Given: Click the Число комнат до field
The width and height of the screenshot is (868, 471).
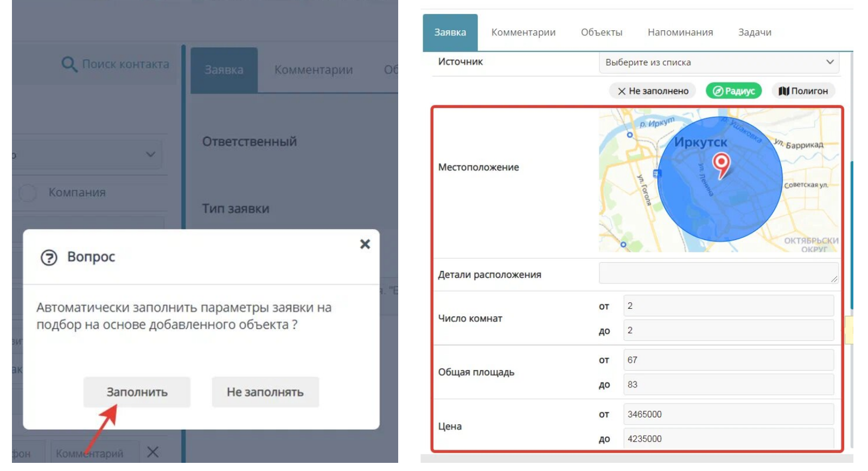Looking at the screenshot, I should point(729,330).
